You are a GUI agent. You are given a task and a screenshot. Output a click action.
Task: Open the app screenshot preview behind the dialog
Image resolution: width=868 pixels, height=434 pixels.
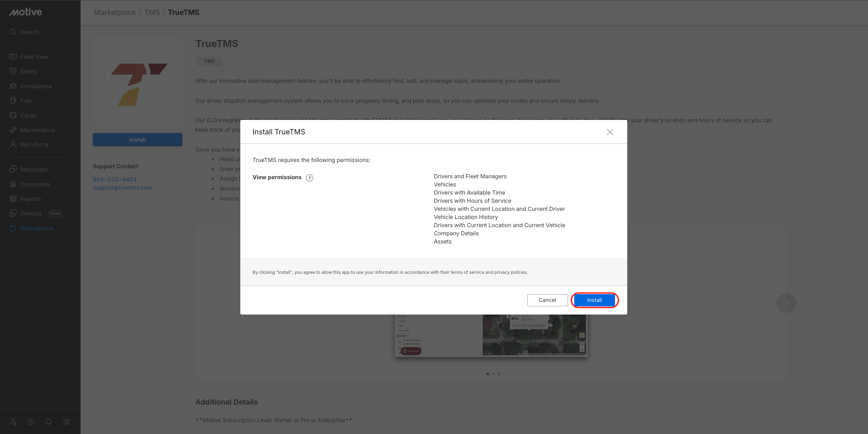pyautogui.click(x=491, y=335)
